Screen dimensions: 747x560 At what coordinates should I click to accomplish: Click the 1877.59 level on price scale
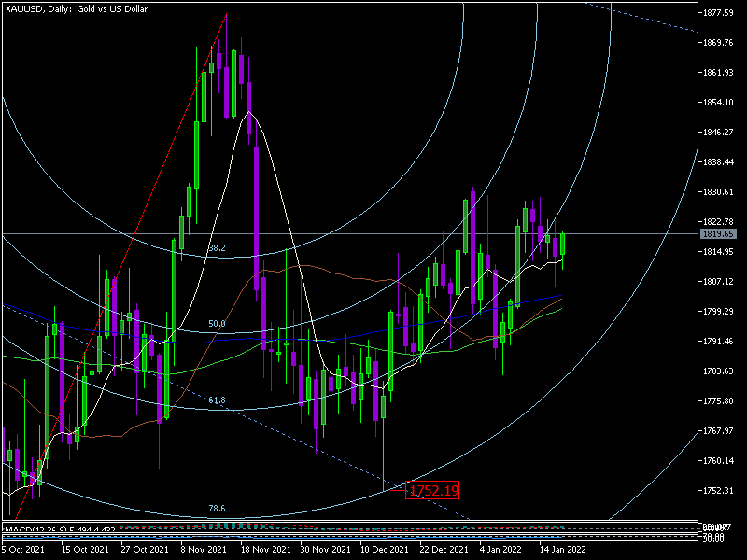point(721,13)
